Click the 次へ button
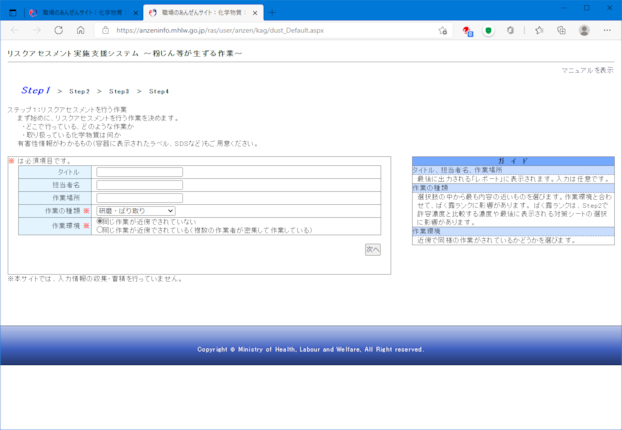Image resolution: width=622 pixels, height=430 pixels. click(373, 250)
